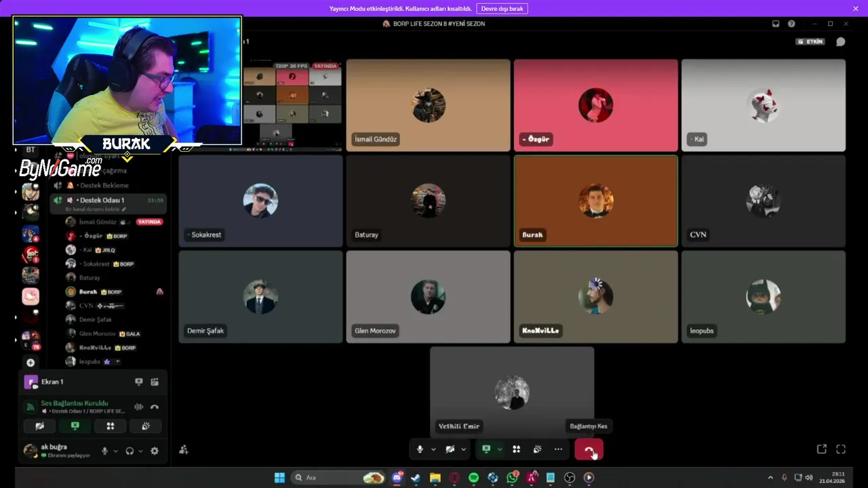Open the invite friends icon beside the call bar
The width and height of the screenshot is (868, 488).
pyautogui.click(x=184, y=449)
